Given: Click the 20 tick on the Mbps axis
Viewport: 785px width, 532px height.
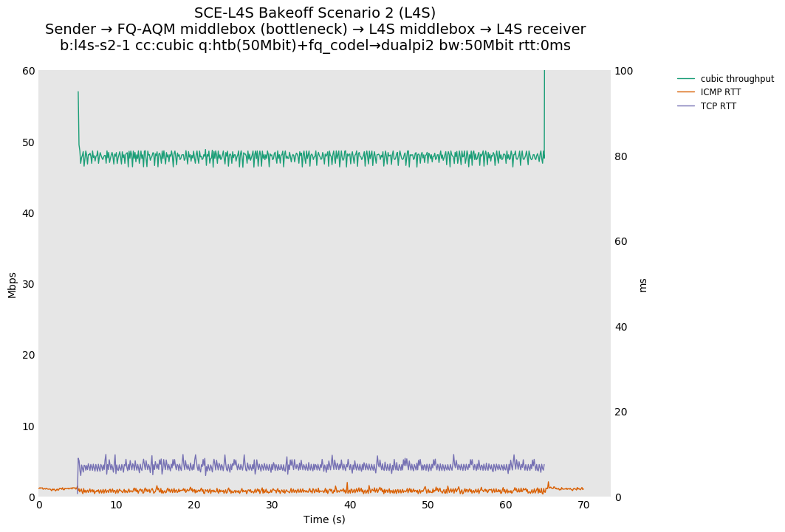Looking at the screenshot, I should (28, 355).
